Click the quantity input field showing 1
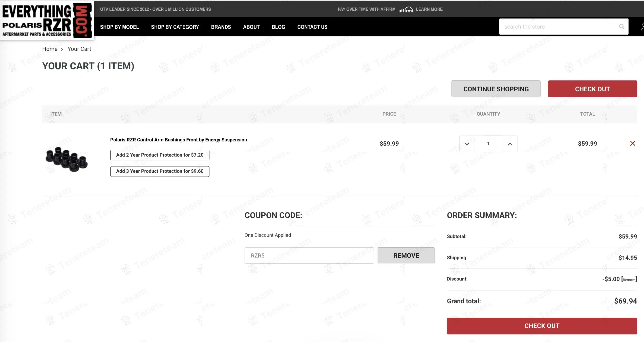The image size is (644, 342). (x=488, y=144)
